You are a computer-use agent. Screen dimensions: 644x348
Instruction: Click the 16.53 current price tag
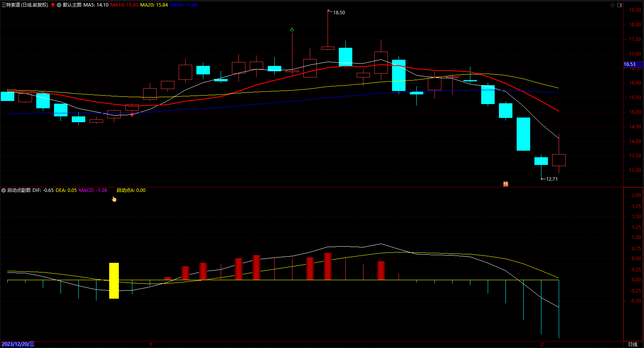click(x=633, y=64)
